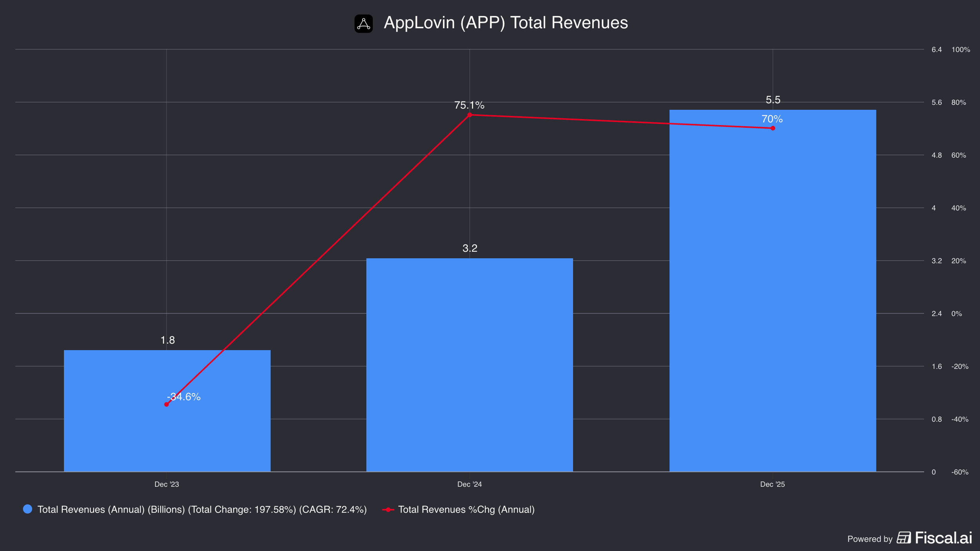Click the Dec '25 x-axis label
980x551 pixels.
click(x=773, y=484)
